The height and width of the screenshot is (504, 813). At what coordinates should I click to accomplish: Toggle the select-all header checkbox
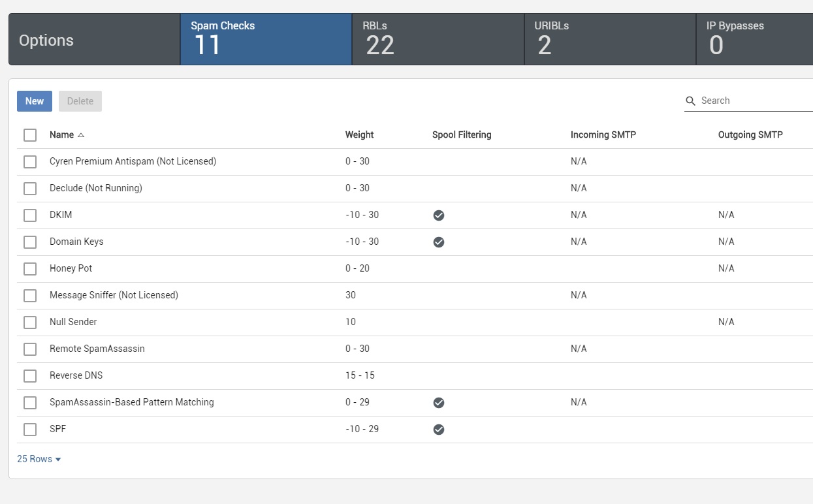(30, 135)
